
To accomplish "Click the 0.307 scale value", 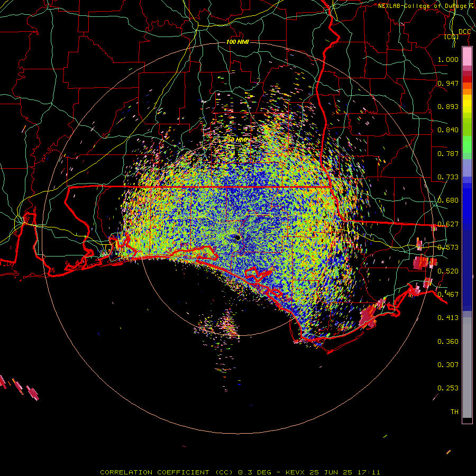I will pyautogui.click(x=448, y=365).
